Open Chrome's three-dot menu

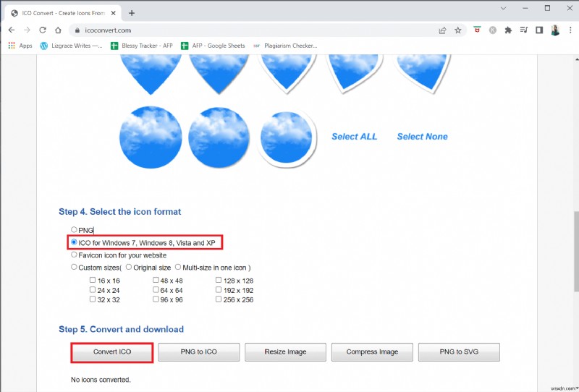click(570, 30)
